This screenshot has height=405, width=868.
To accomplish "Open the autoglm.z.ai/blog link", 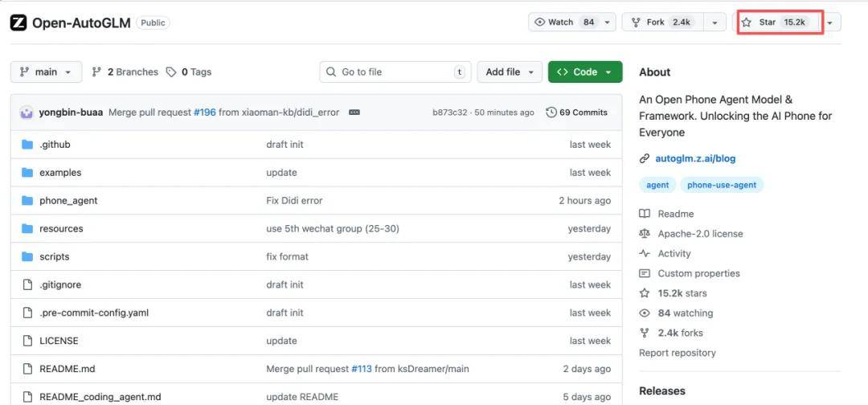I will (x=694, y=159).
